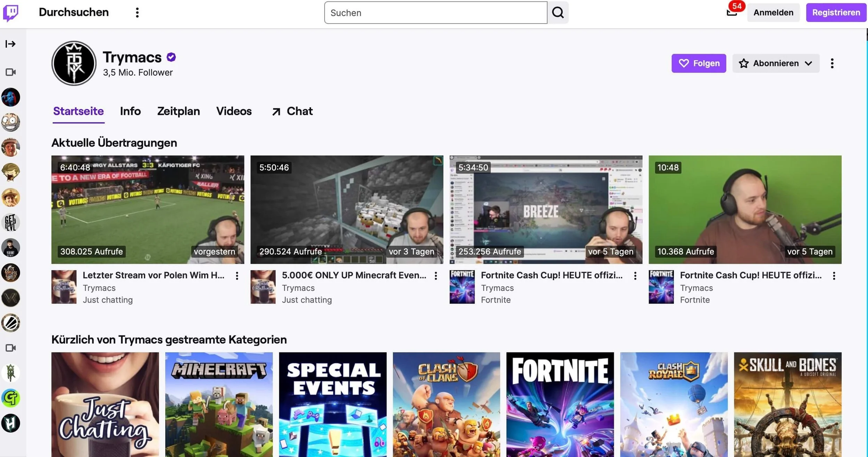This screenshot has width=868, height=457.
Task: Switch to the Zeitplan tab
Action: click(x=178, y=111)
